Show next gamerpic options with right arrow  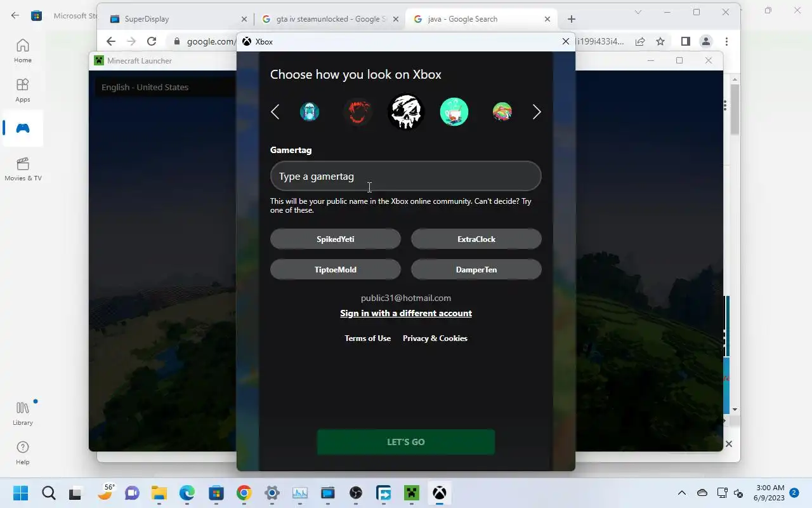pyautogui.click(x=537, y=112)
